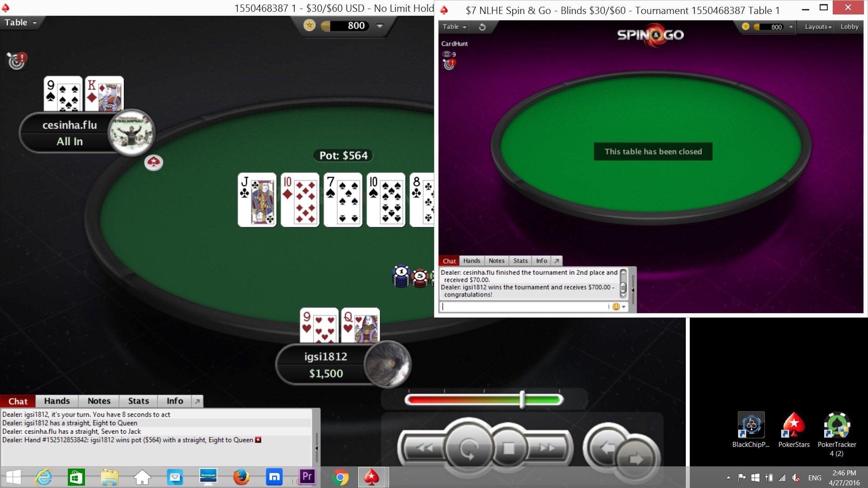The image size is (868, 488).
Task: Pop out the chat panel in Spin & Go window
Action: (557, 261)
